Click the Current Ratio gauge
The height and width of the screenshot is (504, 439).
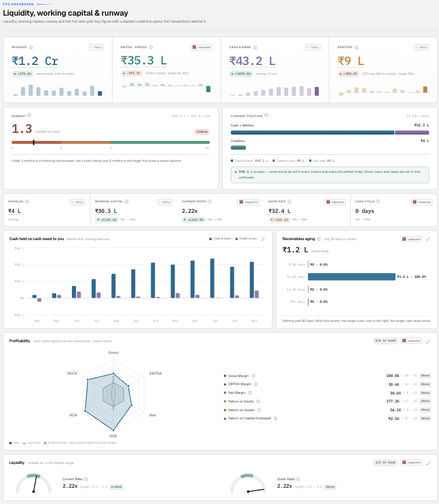34,484
